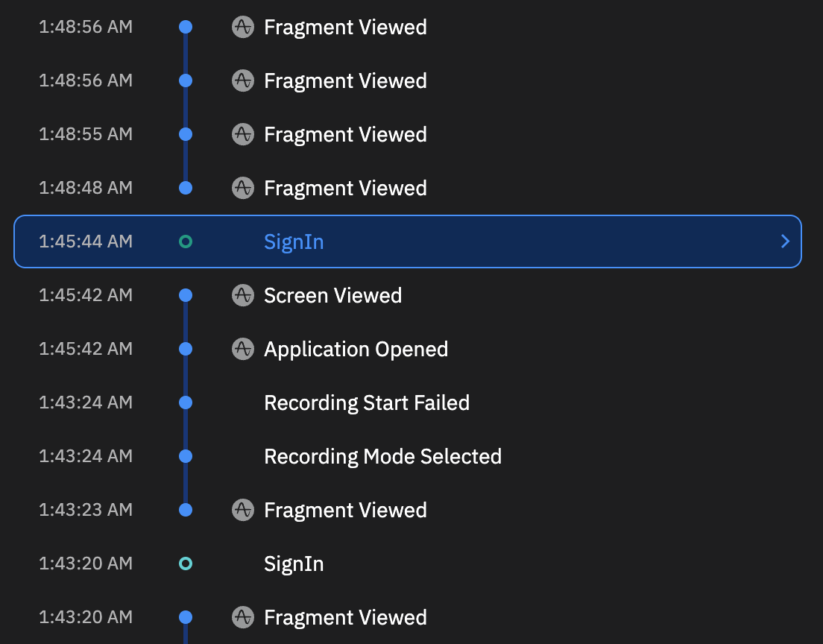Click Amplitude icon of bottom Fragment Viewed event
The height and width of the screenshot is (644, 823).
click(x=242, y=617)
